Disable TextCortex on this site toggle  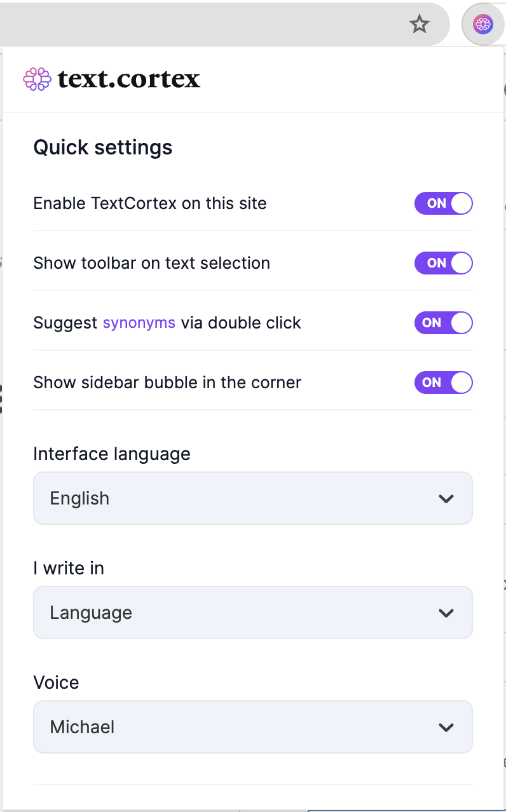pos(444,203)
